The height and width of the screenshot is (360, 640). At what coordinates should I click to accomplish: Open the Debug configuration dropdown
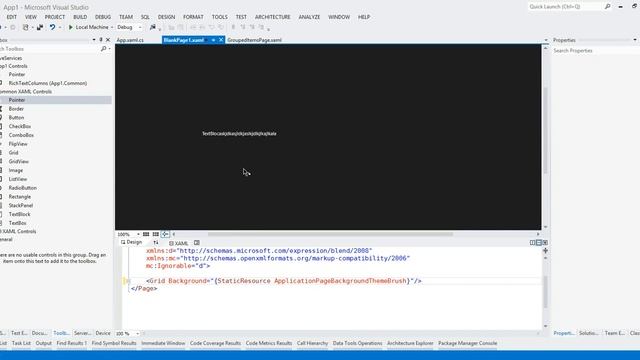[x=140, y=27]
